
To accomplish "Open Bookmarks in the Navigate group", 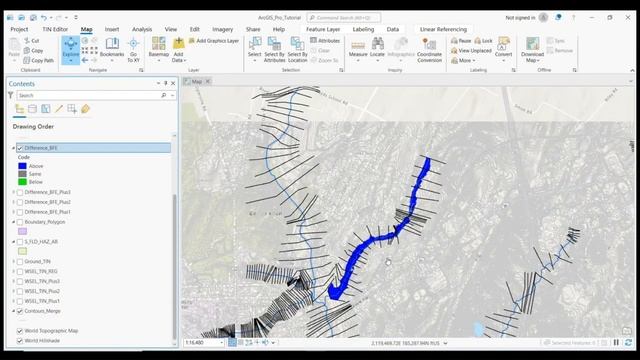I will pyautogui.click(x=112, y=50).
